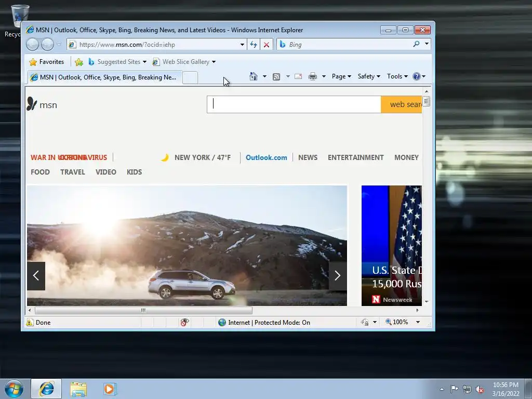Image resolution: width=532 pixels, height=399 pixels.
Task: Click the Action Center flag tray icon
Action: [454, 389]
